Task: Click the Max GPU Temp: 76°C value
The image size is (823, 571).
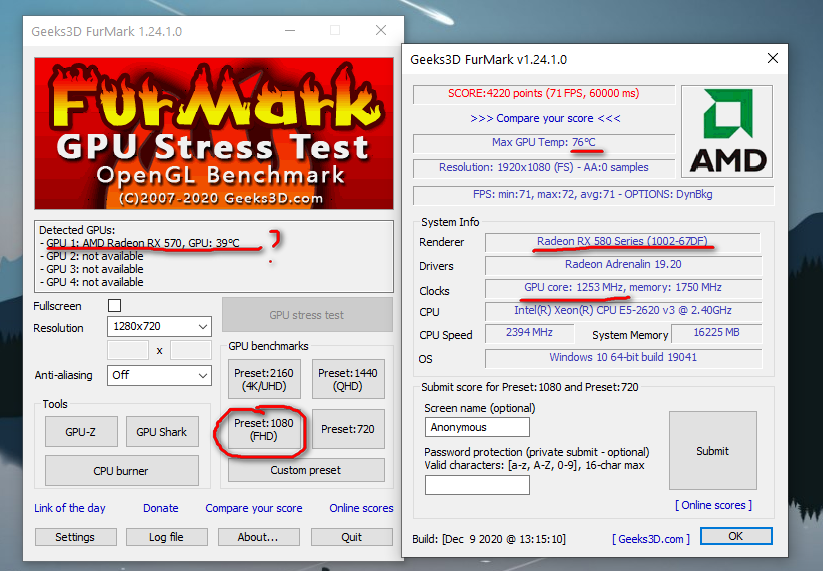Action: (x=543, y=142)
